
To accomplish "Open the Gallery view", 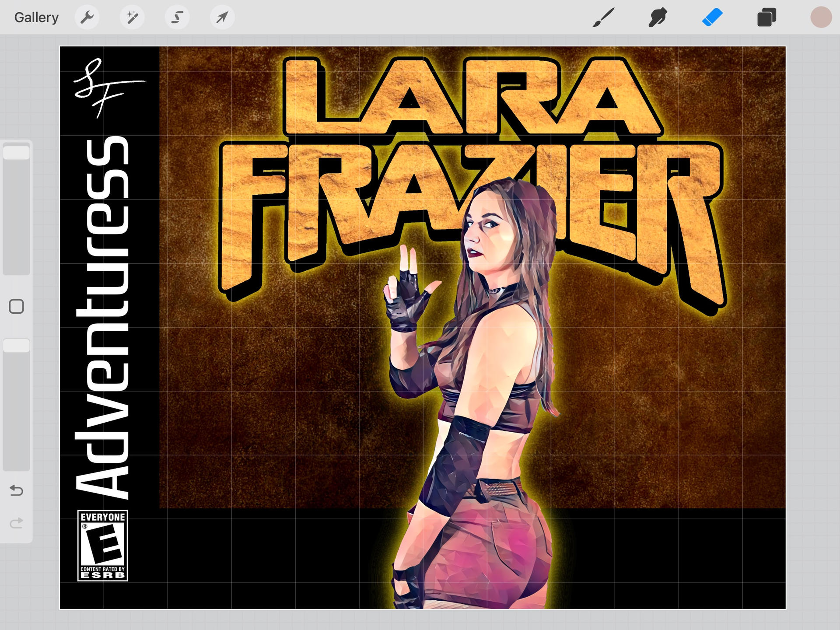I will click(36, 17).
